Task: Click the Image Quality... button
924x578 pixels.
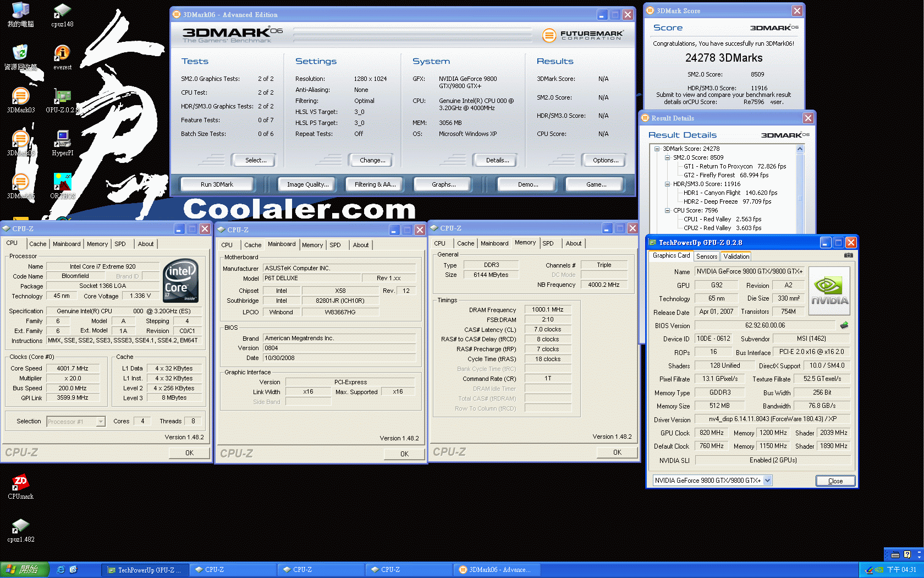Action: (307, 184)
